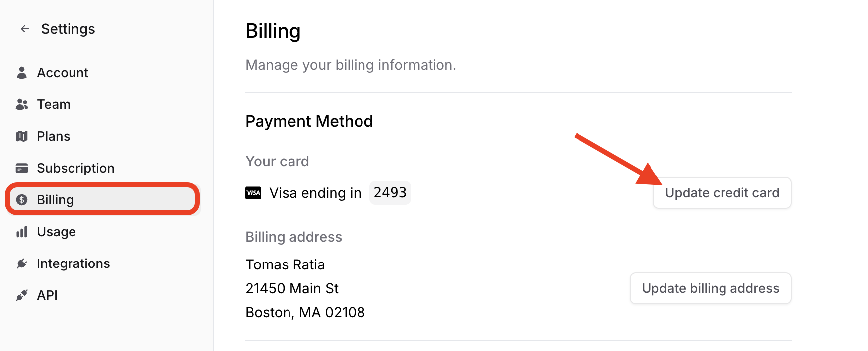This screenshot has width=868, height=351.
Task: Go to Team settings
Action: click(x=54, y=104)
